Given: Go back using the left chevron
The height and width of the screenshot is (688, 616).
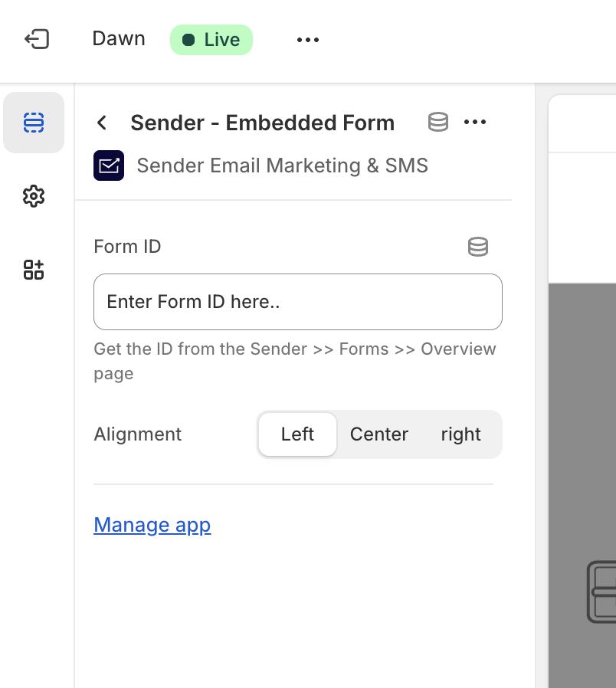Looking at the screenshot, I should click(102, 123).
